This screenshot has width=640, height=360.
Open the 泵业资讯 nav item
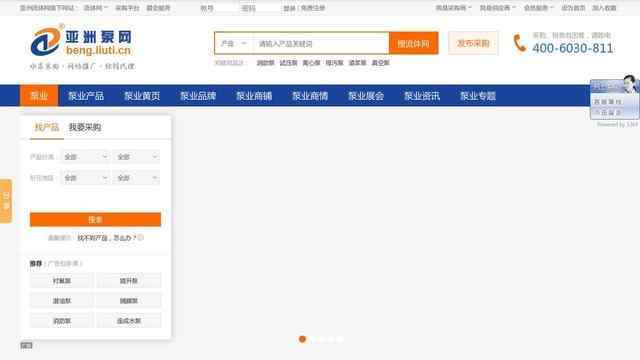tap(422, 96)
